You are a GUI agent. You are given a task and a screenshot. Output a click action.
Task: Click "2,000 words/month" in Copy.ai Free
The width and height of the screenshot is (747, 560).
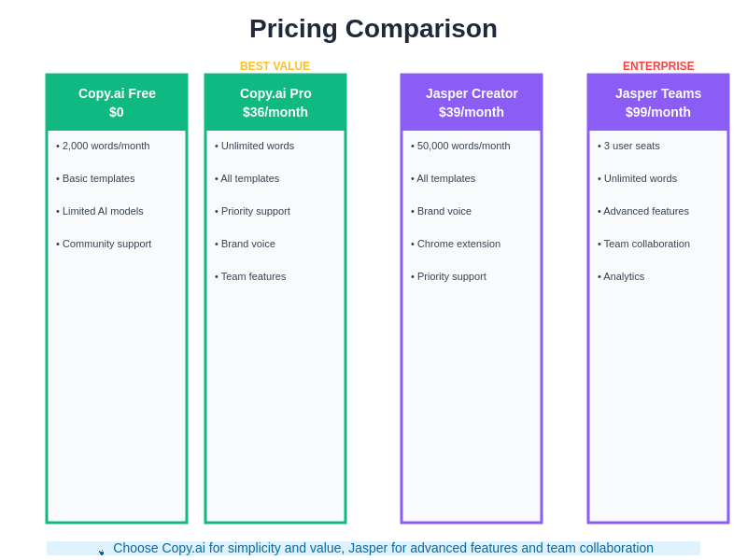pyautogui.click(x=106, y=146)
